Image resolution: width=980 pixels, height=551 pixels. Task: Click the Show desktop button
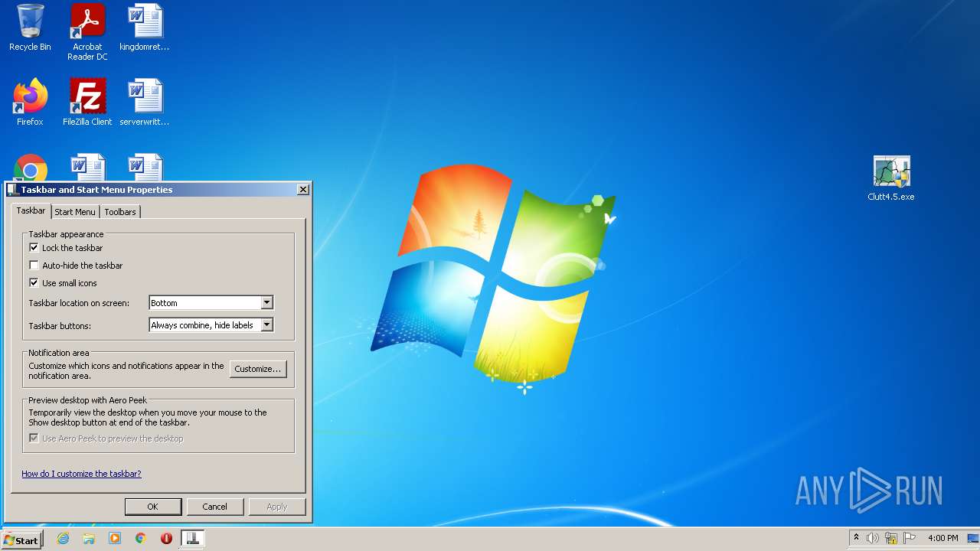973,539
